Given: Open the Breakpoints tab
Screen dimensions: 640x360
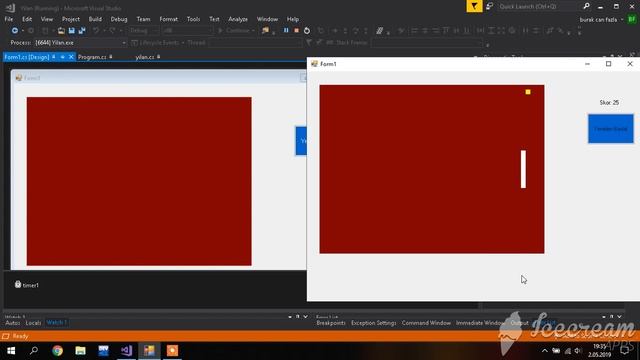Looking at the screenshot, I should tap(331, 323).
